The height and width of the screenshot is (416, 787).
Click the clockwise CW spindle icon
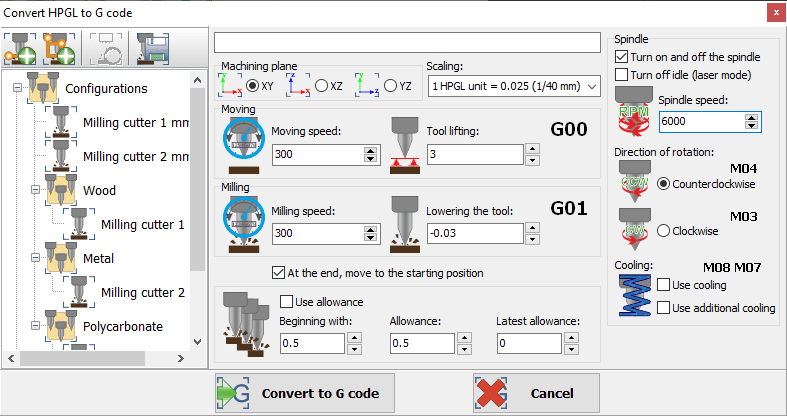635,229
